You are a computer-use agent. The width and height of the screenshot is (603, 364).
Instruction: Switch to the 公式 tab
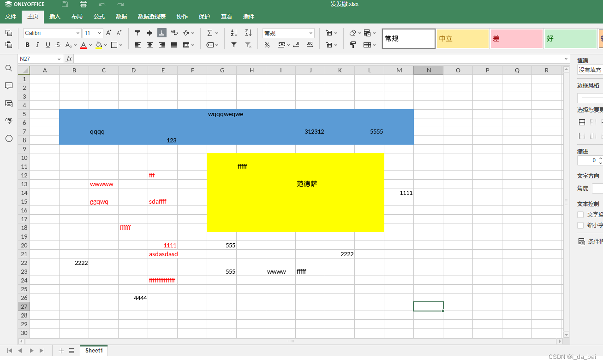99,17
